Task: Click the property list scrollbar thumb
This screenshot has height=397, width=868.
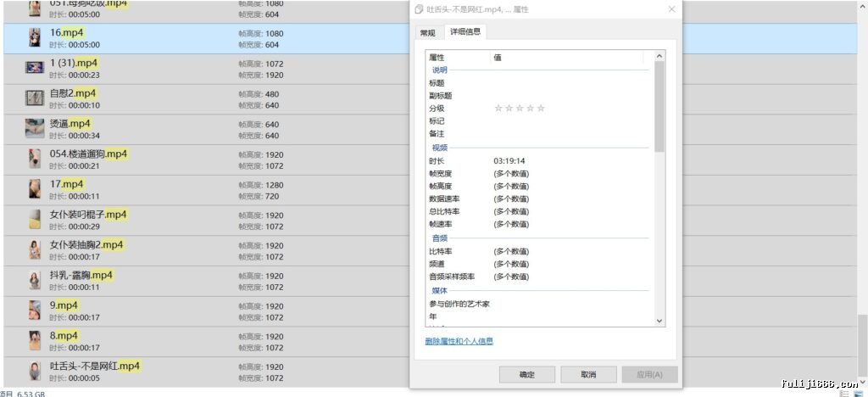Action: (659, 106)
